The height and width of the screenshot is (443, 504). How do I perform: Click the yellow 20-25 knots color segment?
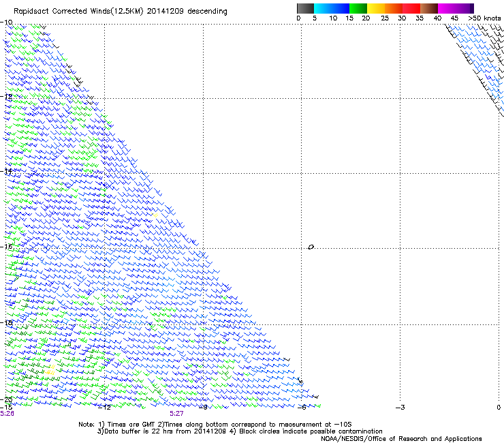coord(376,8)
